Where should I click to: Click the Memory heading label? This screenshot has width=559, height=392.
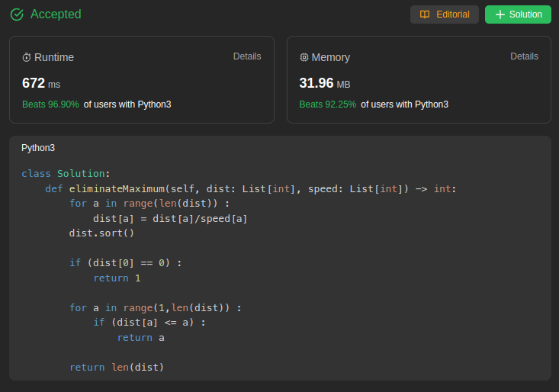(x=330, y=57)
